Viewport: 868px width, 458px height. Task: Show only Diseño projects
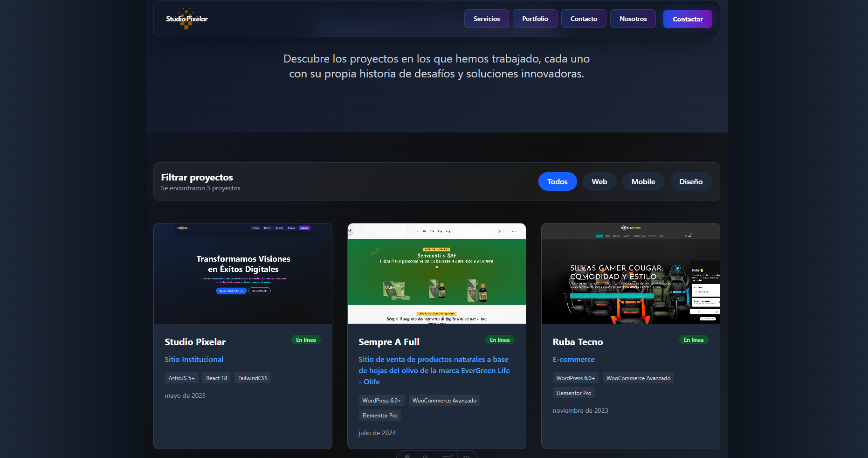point(690,181)
